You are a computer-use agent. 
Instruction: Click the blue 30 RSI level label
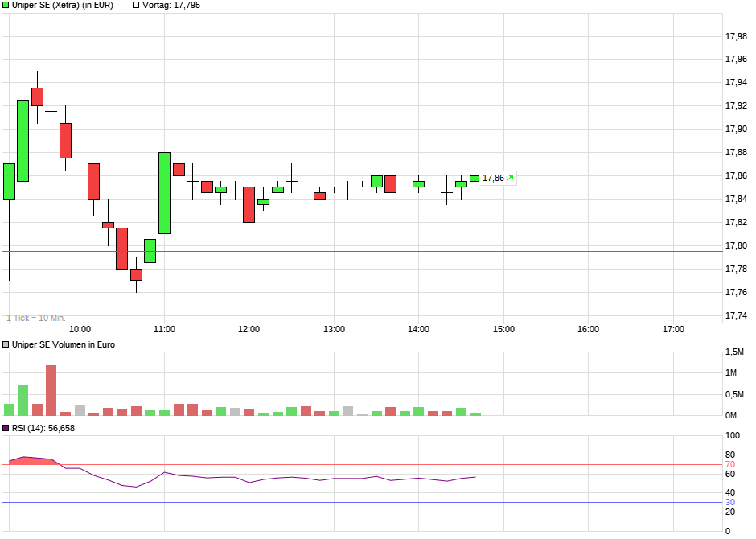730,502
